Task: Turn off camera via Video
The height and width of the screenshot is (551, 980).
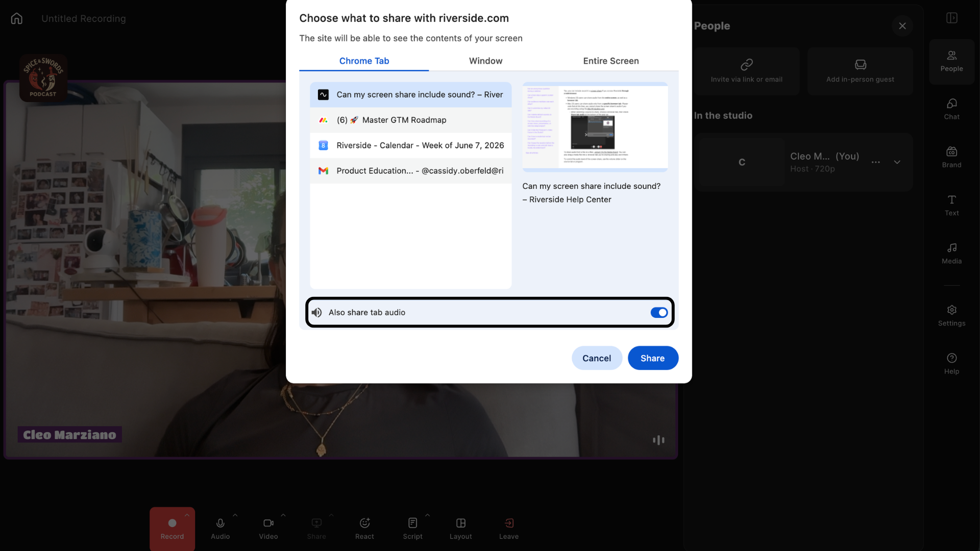Action: 268,529
